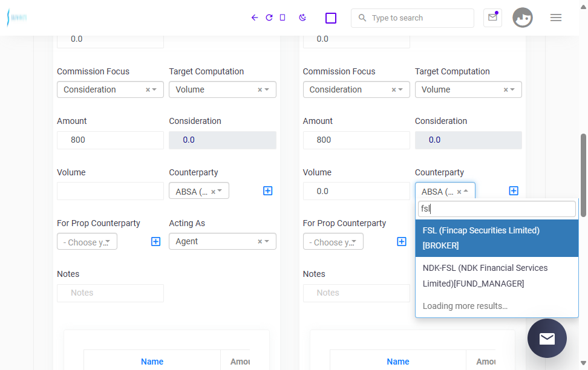Click the Loading more results text
This screenshot has width=588, height=370.
coord(465,306)
